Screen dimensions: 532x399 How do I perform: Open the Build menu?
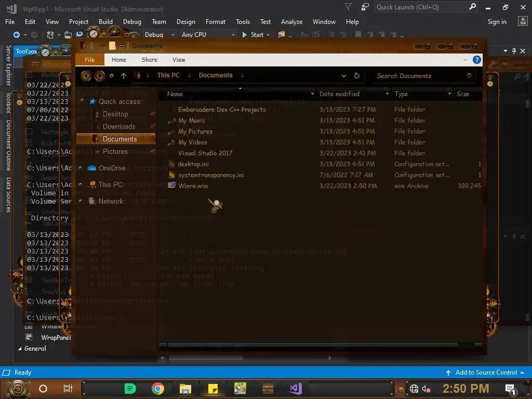tap(105, 22)
